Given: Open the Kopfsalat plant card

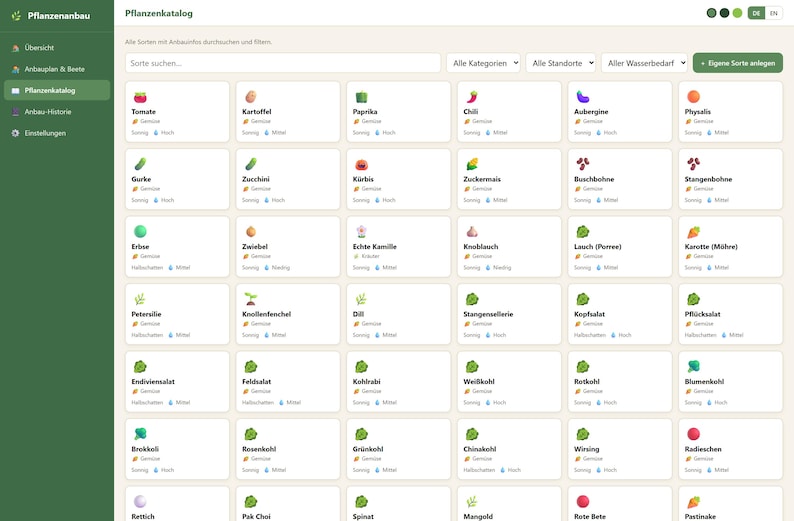Looking at the screenshot, I should coord(620,314).
